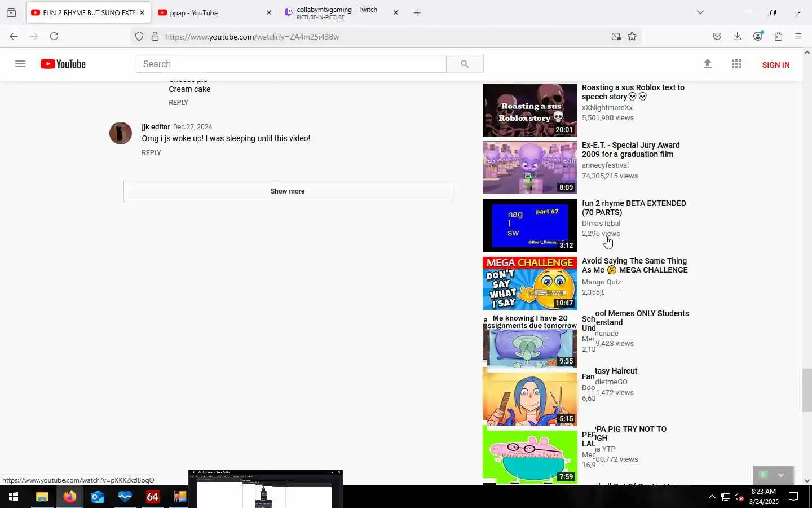Screen dimensions: 812x508
Task: Open the tracking protection shield icon
Action: click(x=139, y=37)
